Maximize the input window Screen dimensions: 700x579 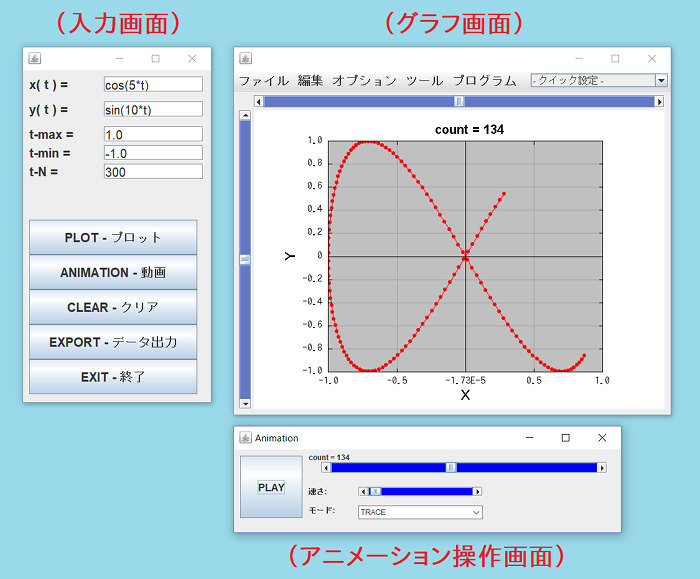point(155,58)
